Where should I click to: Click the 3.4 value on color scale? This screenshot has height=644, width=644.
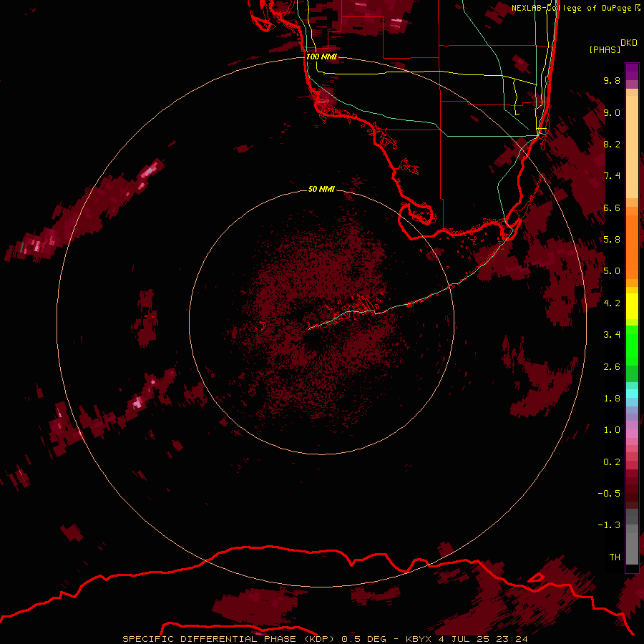(x=612, y=335)
